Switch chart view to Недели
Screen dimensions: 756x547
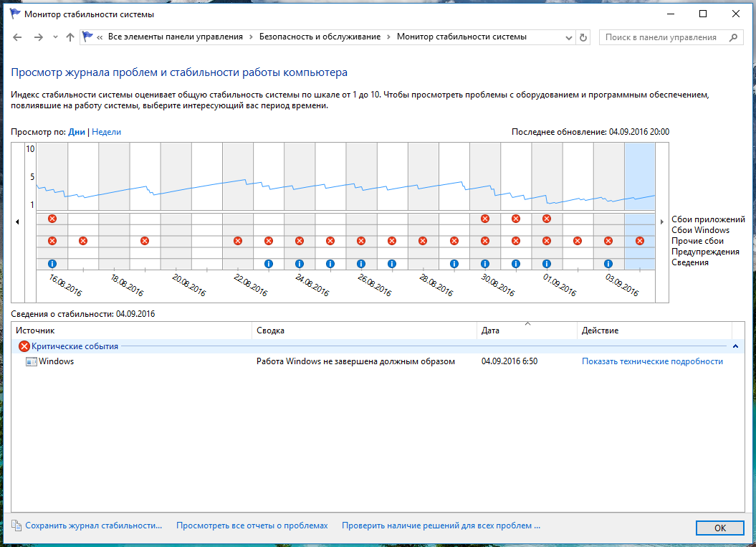106,132
